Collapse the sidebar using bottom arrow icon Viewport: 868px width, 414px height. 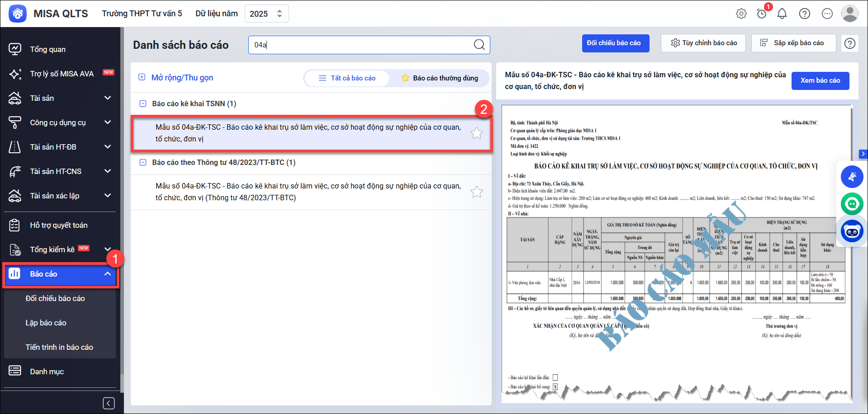coord(109,403)
